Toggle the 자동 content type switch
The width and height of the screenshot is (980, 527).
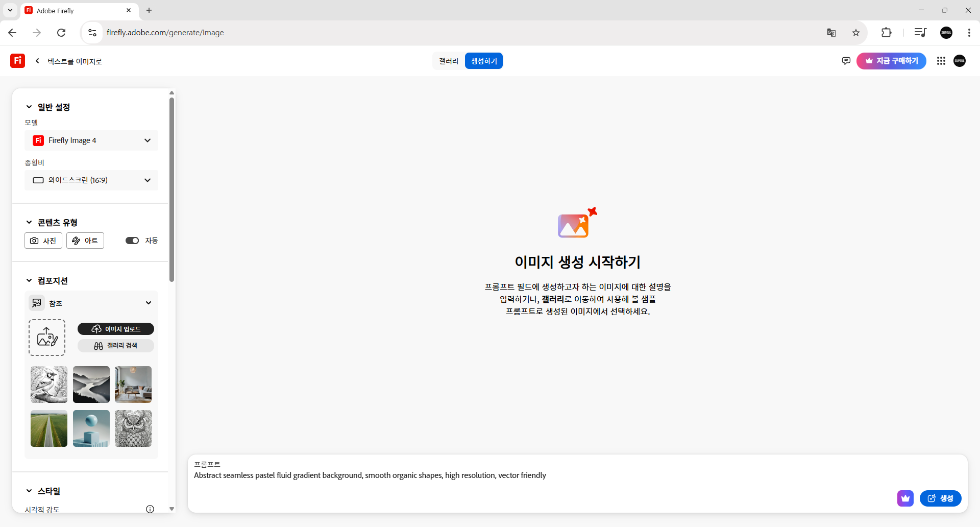[x=132, y=241]
